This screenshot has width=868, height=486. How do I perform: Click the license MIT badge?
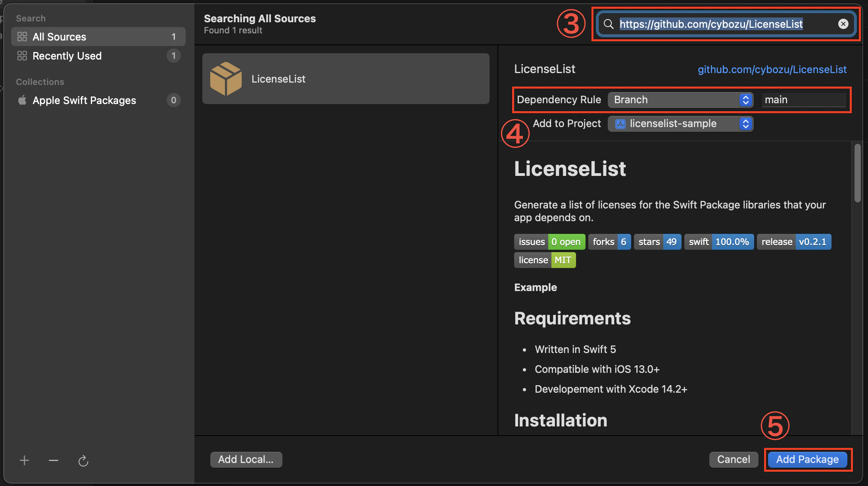(545, 260)
